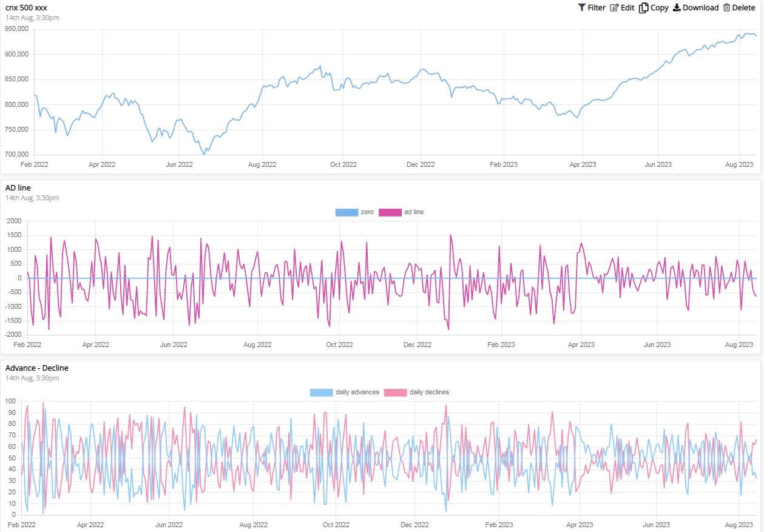This screenshot has width=764, height=532.
Task: Click the 'AD line' chart title
Action: pos(18,188)
